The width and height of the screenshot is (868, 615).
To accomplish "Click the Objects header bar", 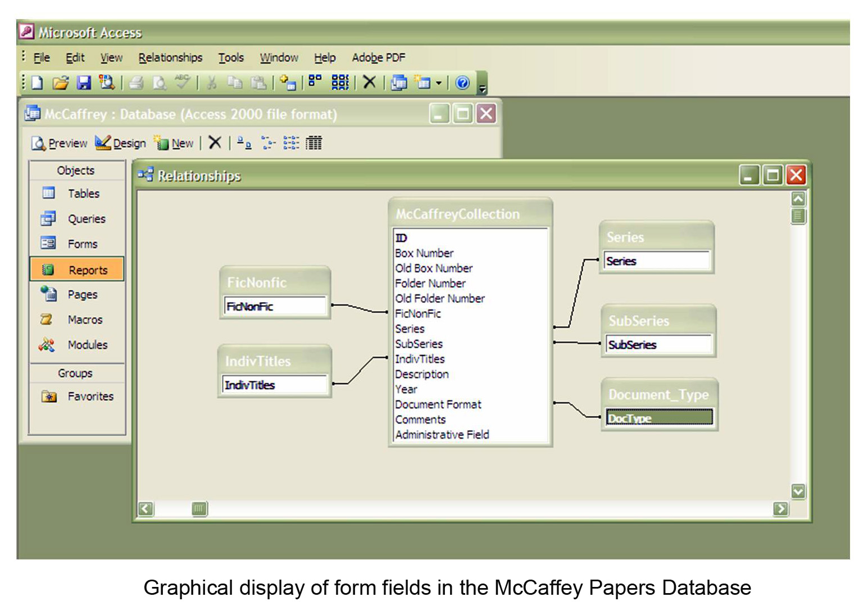I will point(76,170).
